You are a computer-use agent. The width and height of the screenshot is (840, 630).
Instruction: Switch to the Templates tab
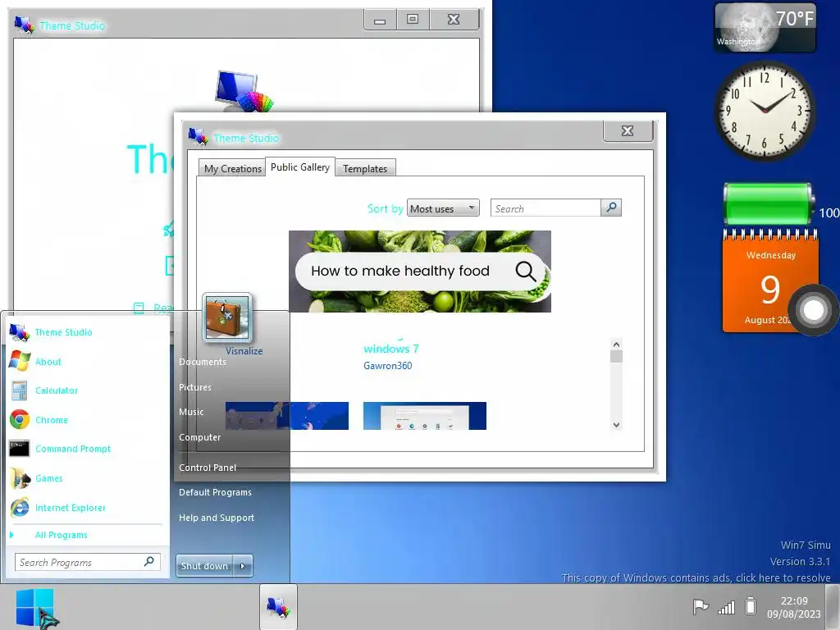pos(365,169)
